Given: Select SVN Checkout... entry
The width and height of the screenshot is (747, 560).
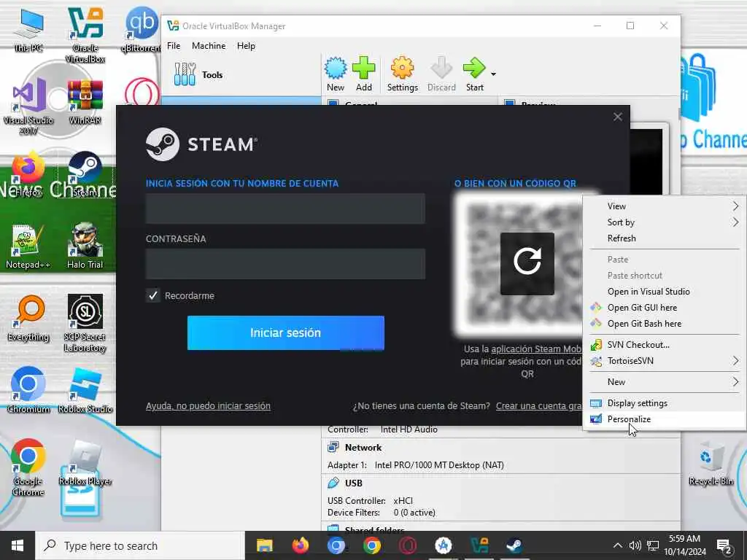Looking at the screenshot, I should pos(665,345).
